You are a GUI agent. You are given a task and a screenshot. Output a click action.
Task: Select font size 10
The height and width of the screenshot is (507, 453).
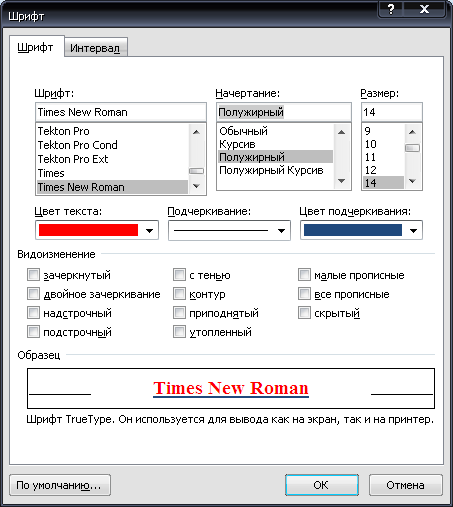(383, 144)
